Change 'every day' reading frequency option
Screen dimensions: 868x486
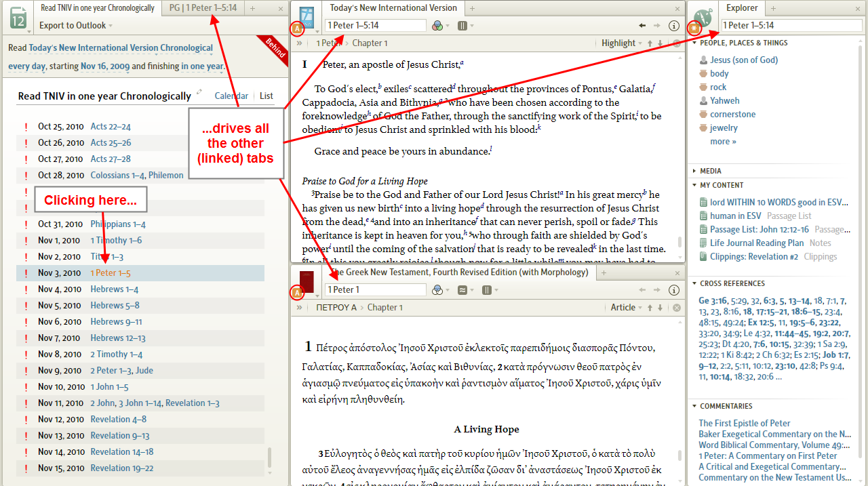pos(28,66)
